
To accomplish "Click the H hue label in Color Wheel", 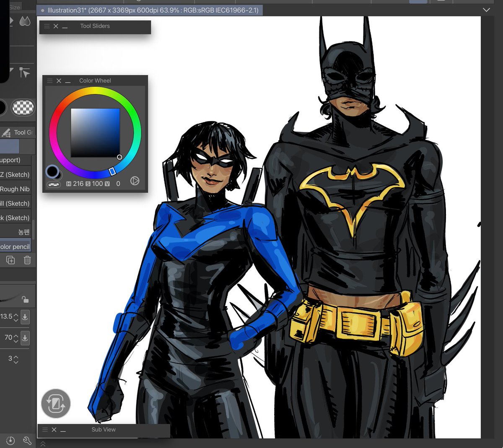I will point(69,184).
